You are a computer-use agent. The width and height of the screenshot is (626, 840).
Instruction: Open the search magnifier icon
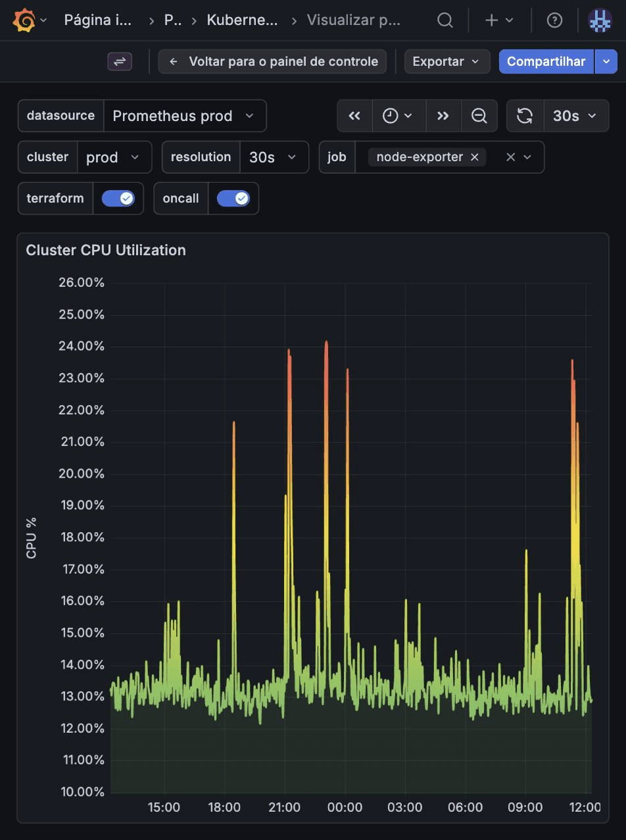click(445, 20)
